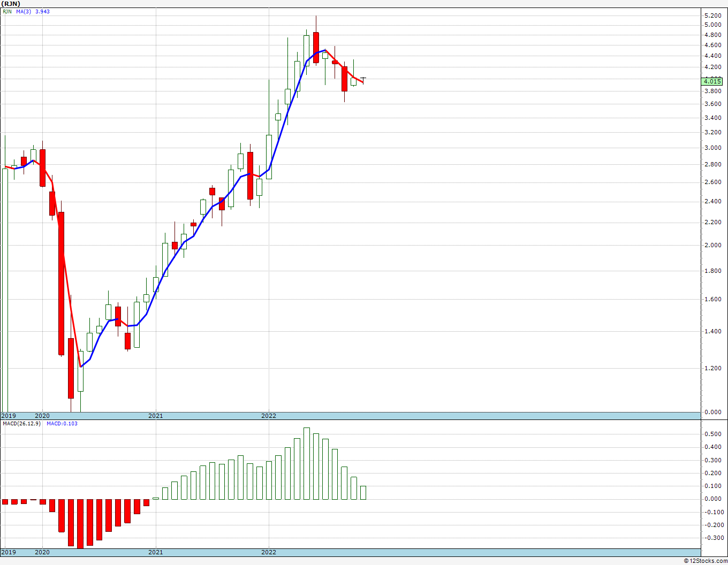This screenshot has height=565, width=728.
Task: Click the 2.200 price axis label
Action: coord(712,222)
